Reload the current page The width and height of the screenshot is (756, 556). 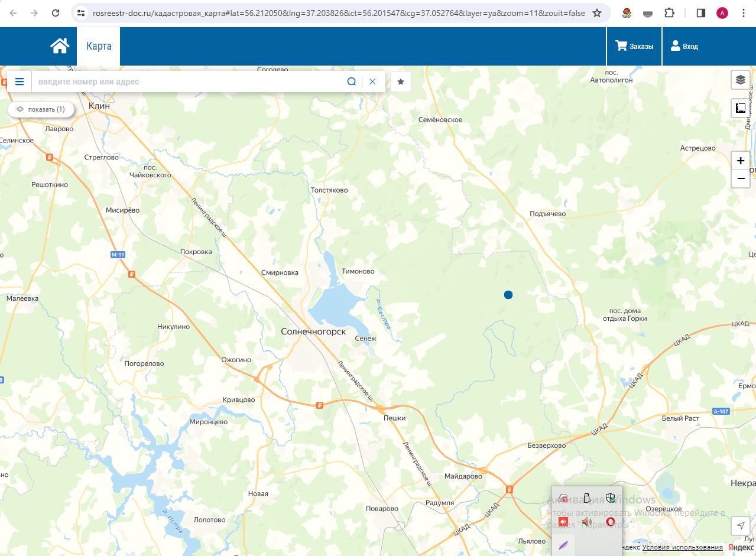[x=56, y=13]
